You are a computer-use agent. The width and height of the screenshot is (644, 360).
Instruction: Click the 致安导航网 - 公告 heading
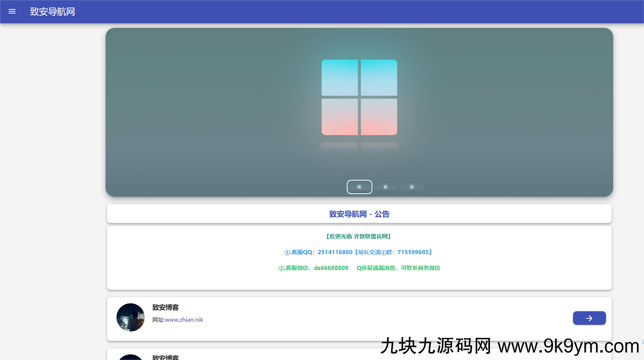click(x=359, y=214)
